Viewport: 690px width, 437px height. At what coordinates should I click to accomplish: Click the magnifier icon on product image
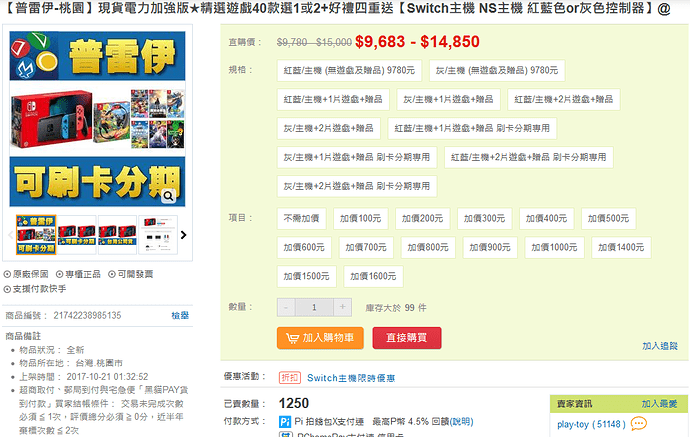click(169, 196)
